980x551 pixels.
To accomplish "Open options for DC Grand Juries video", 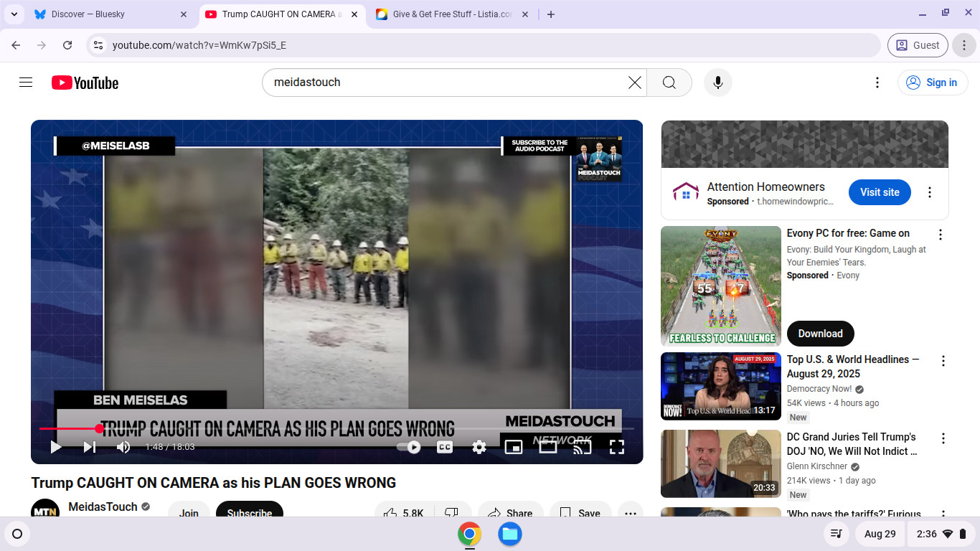I will pos(943,438).
